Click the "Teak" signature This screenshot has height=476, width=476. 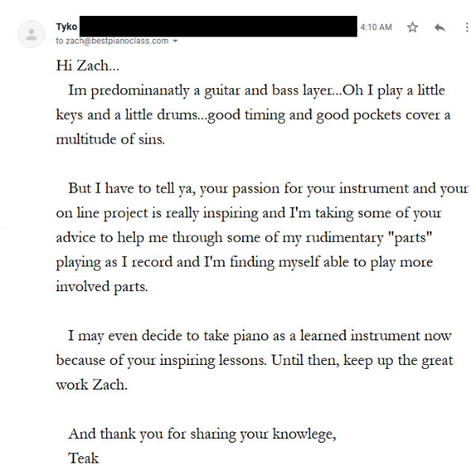(83, 459)
